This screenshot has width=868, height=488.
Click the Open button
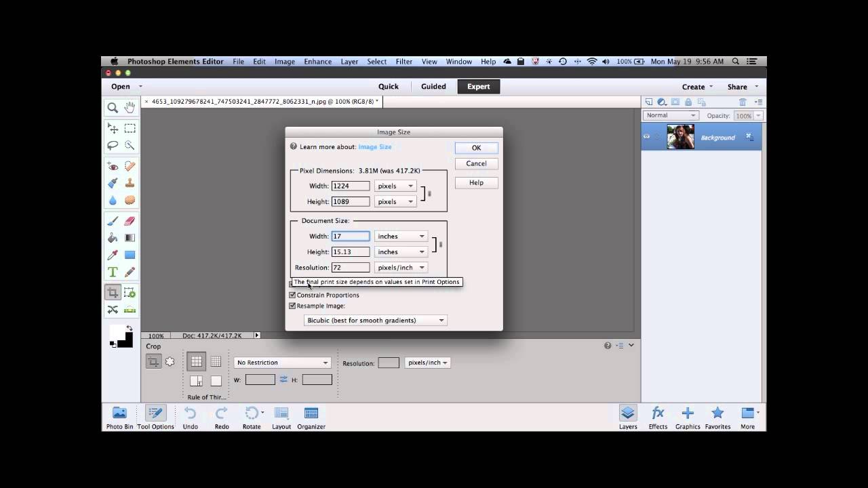(121, 87)
